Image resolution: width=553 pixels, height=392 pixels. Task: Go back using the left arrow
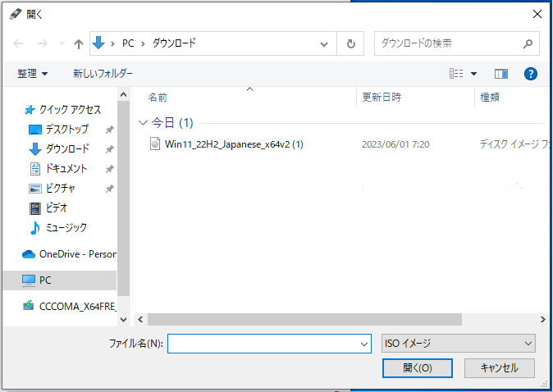pos(18,43)
